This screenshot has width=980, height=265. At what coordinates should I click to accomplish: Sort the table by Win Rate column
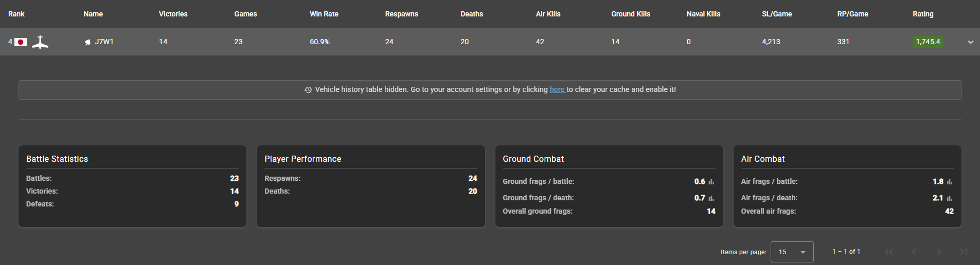324,14
